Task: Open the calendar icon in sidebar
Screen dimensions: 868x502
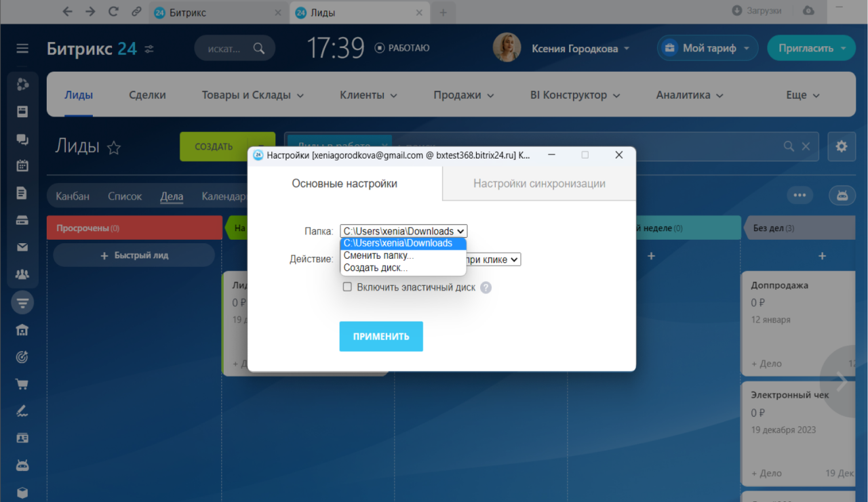Action: point(22,165)
